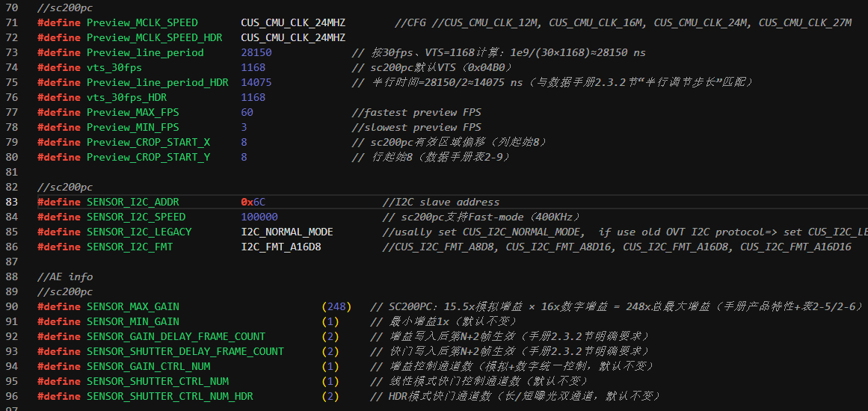Image resolution: width=868 pixels, height=411 pixels.
Task: Select SENSOR_SHUTTER_CTRL_NUM_HDR macro name
Action: [170, 396]
